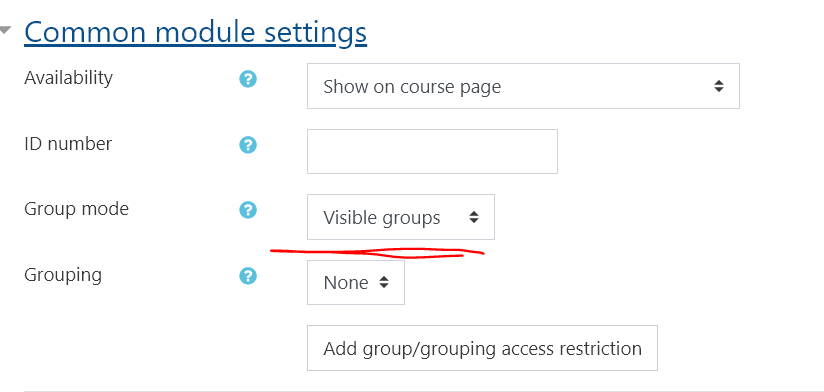Click the up-down arrows beside None
Screen dimensions: 824x392
point(384,283)
